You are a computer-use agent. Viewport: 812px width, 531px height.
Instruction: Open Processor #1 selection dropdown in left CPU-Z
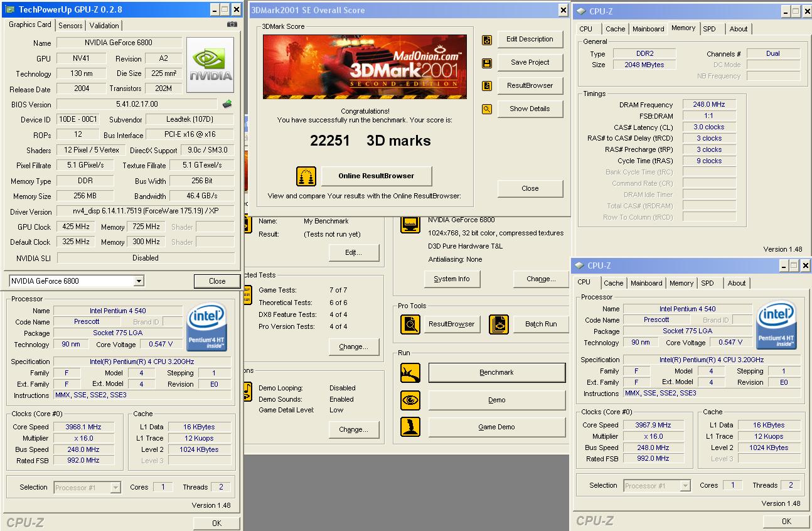click(115, 487)
